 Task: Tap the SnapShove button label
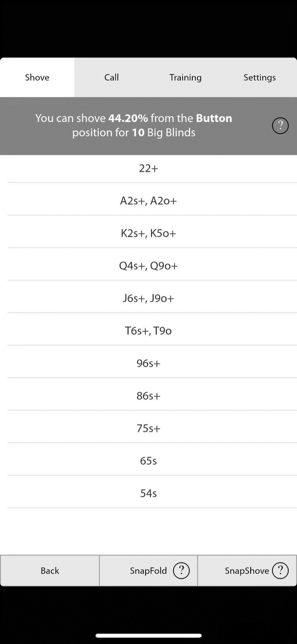point(247,570)
